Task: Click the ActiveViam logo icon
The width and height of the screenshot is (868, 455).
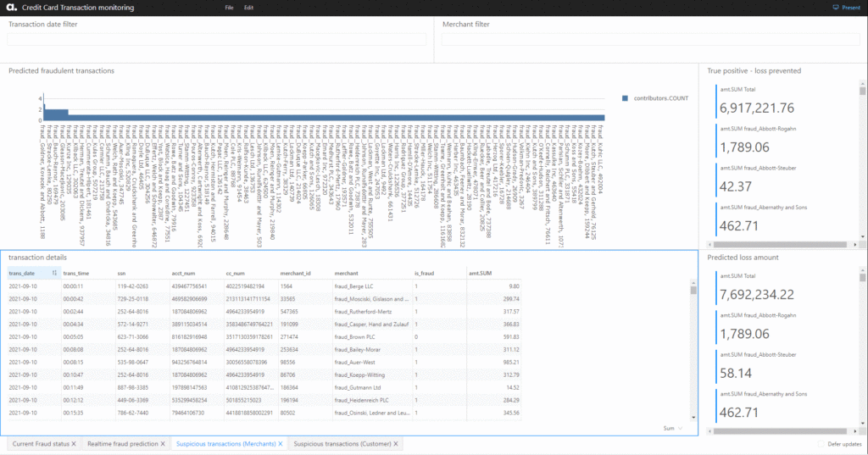Action: [x=12, y=7]
